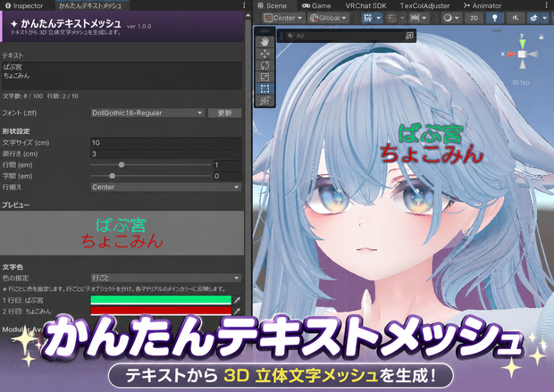554x392 pixels.
Task: Open the Inspector panel kebab menu
Action: coord(244,5)
